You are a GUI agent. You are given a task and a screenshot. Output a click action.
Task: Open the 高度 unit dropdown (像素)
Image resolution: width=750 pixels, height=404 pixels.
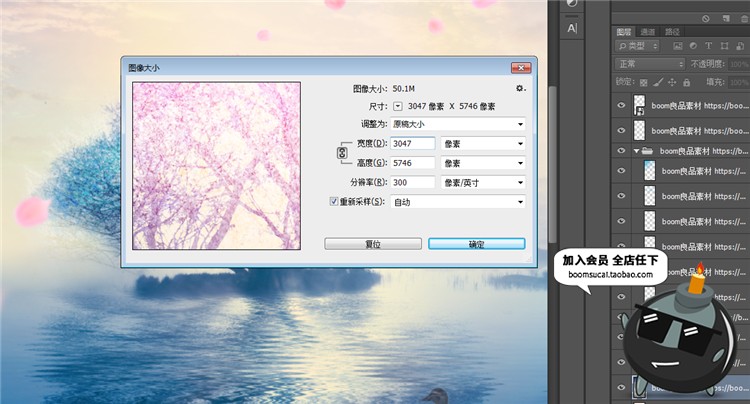pos(483,163)
